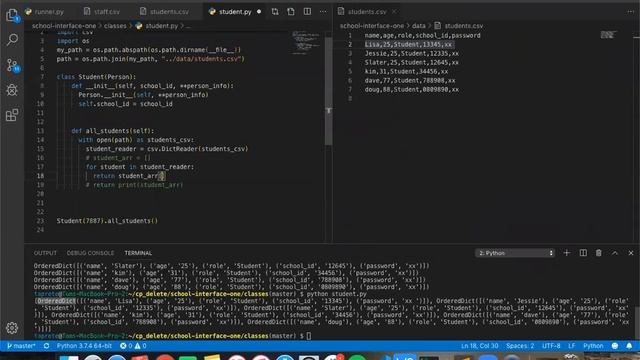Screen dimensions: 640x360
Task: Switch to the DEBUG CONSOLE panel tab
Action: (90, 253)
